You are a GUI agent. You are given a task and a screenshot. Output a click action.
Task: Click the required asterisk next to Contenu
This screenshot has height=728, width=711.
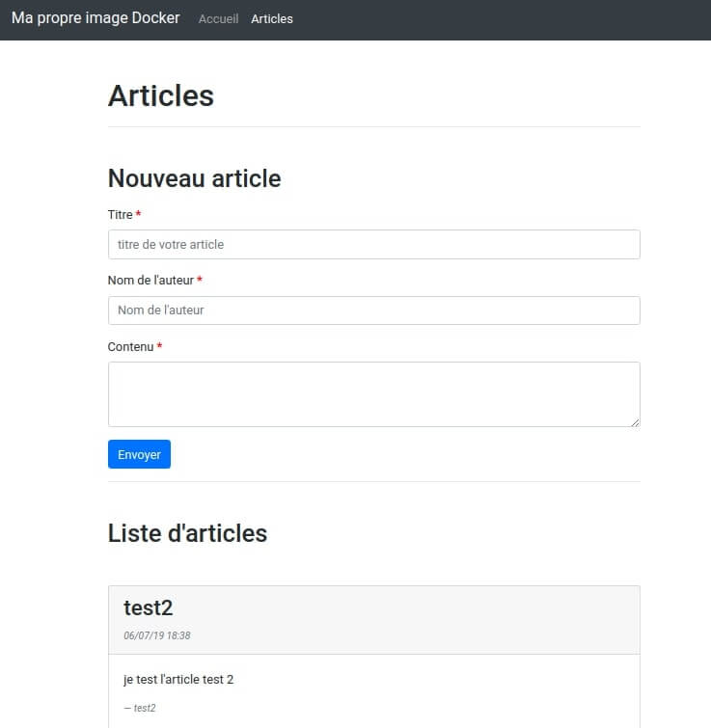click(x=159, y=347)
